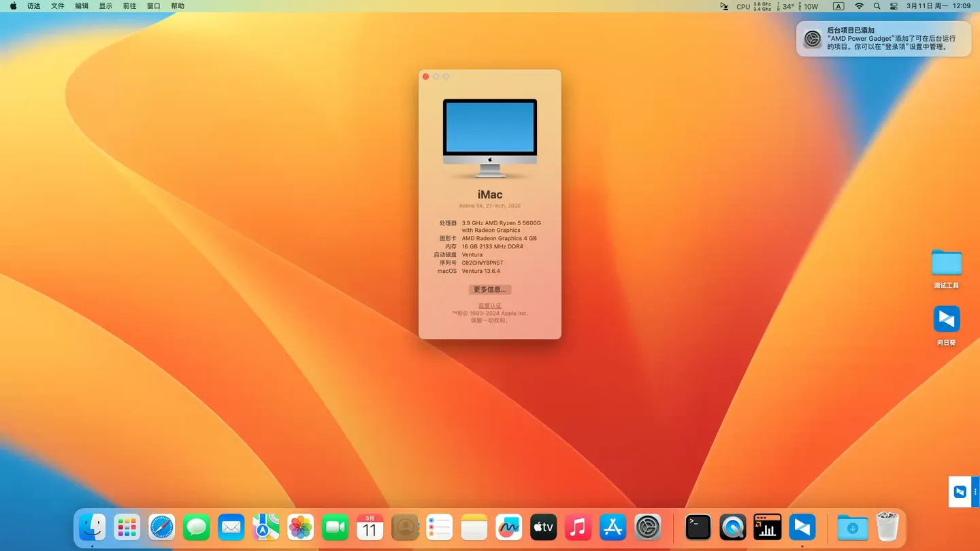Open the 监管认证 link

(489, 305)
